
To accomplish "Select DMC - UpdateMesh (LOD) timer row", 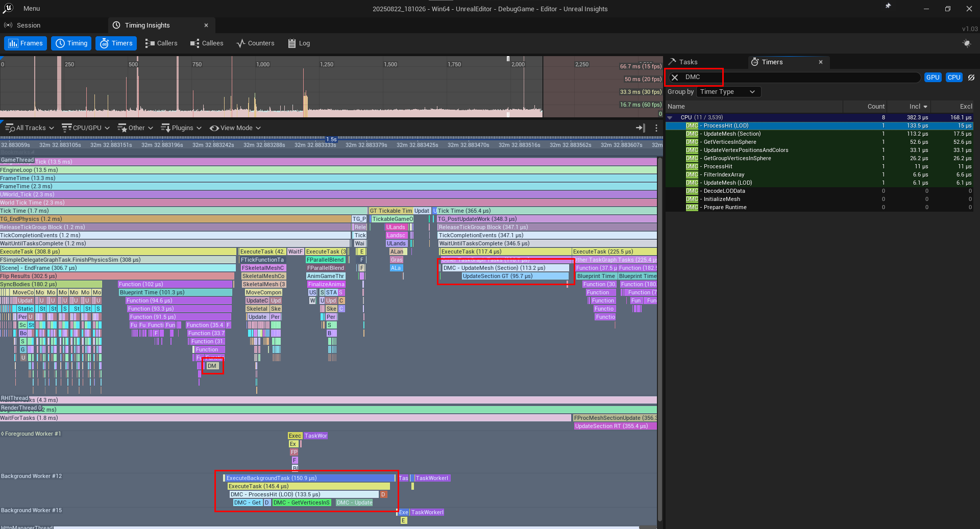I will pyautogui.click(x=819, y=183).
